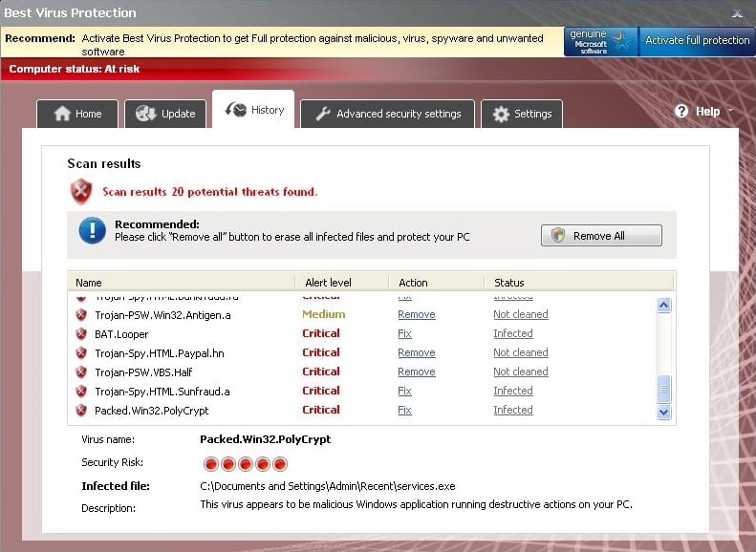Screen dimensions: 756x552
Task: Go to the Settings tab
Action: [522, 114]
